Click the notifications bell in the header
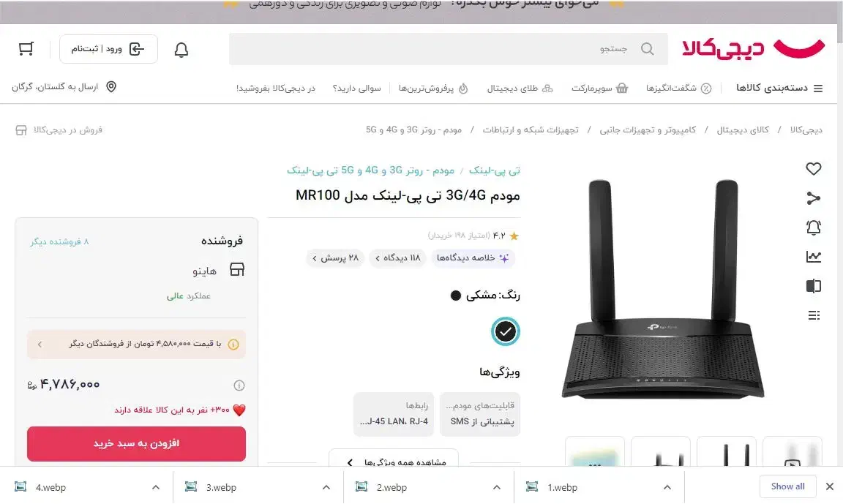The image size is (843, 504). 181,50
